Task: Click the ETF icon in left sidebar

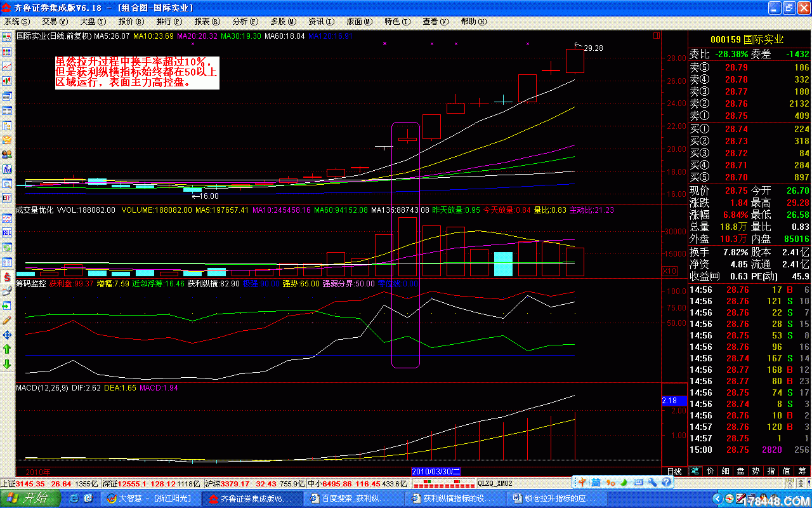Action: (7, 198)
